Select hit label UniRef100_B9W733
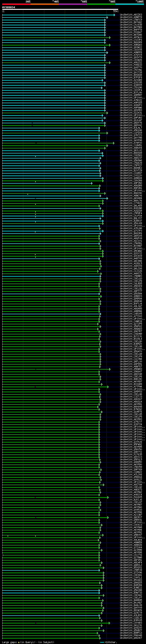This screenshot has height=644, width=146. [x=131, y=593]
